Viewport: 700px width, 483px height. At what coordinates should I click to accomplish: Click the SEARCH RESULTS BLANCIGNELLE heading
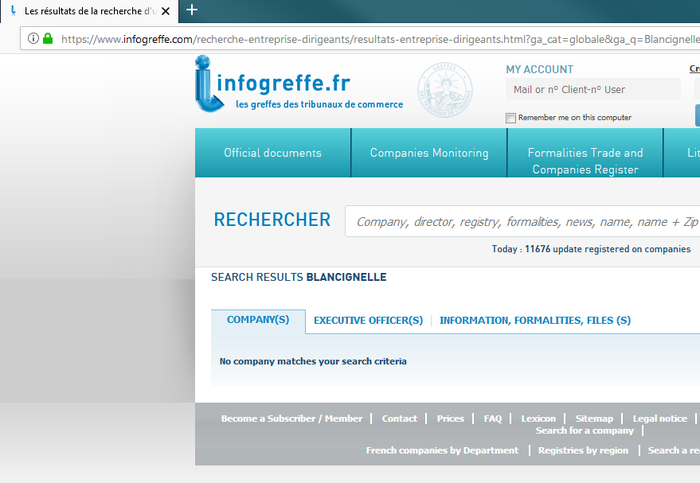(x=299, y=277)
